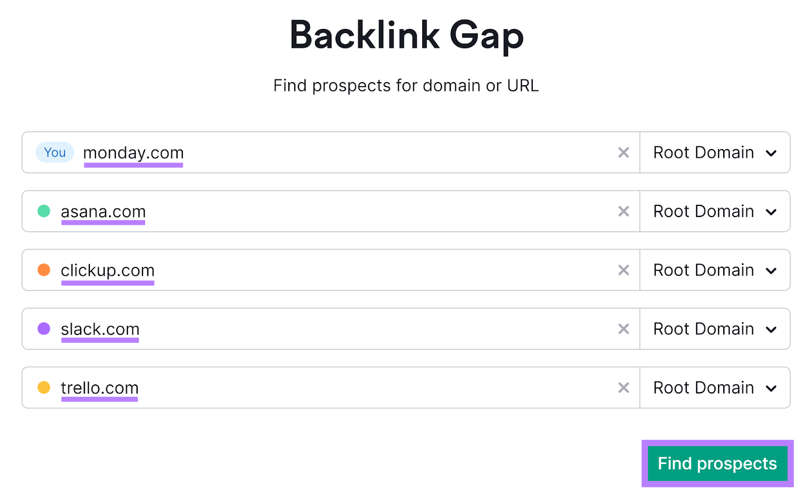Expand Root Domain dropdown for slack.com
The width and height of the screenshot is (812, 504).
(x=715, y=329)
